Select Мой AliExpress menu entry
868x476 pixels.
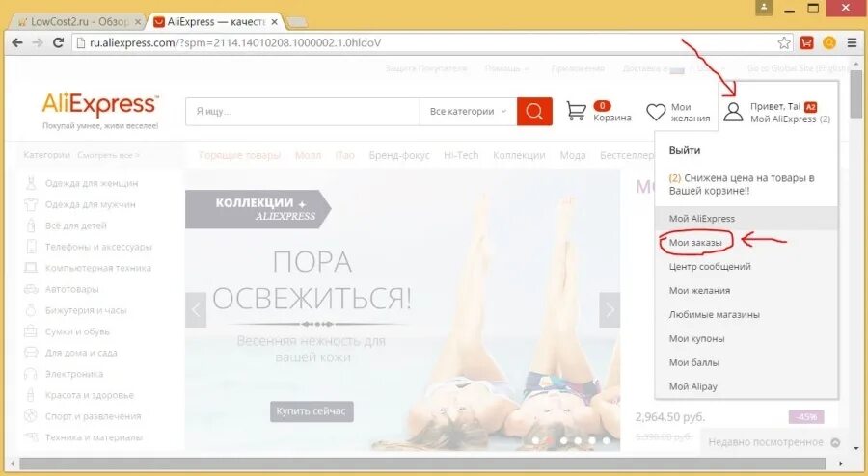click(x=701, y=219)
